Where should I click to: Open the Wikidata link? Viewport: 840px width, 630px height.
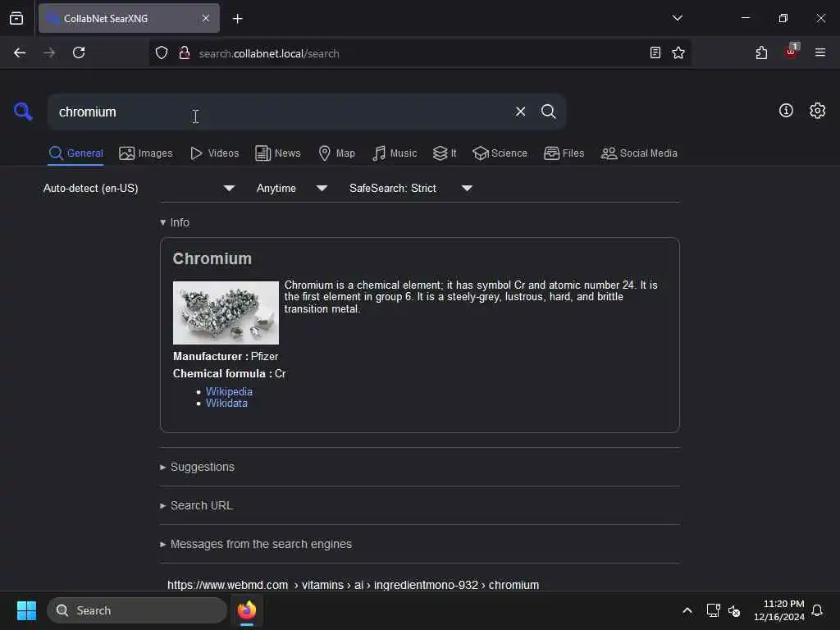point(226,404)
